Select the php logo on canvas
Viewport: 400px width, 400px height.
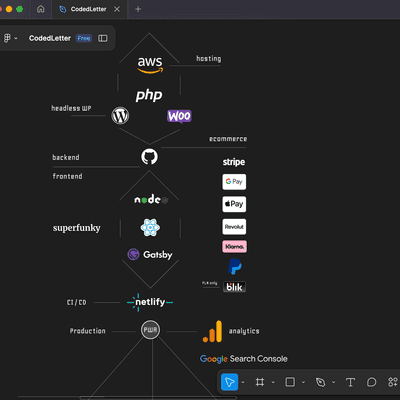[149, 95]
